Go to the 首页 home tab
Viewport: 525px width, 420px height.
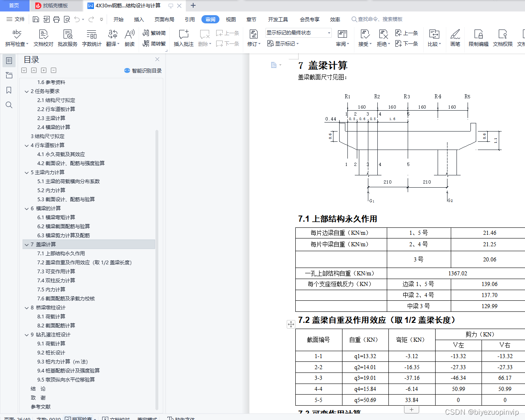click(x=14, y=6)
